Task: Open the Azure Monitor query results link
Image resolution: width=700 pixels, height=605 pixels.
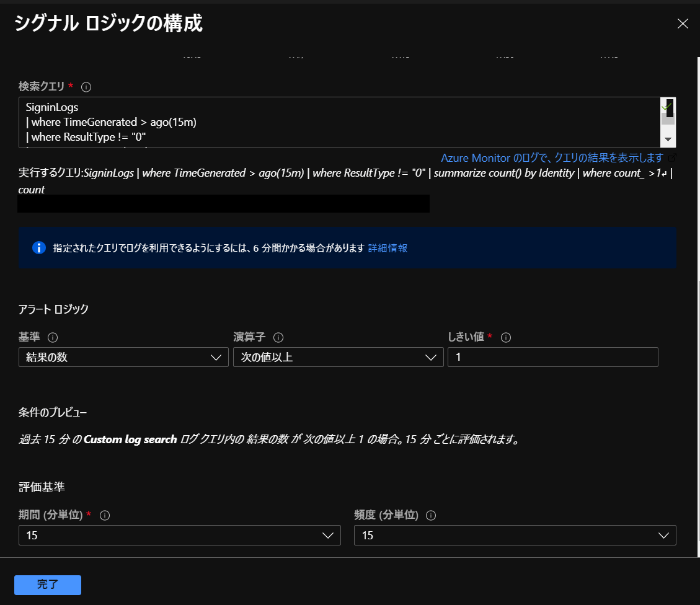Action: (x=552, y=158)
